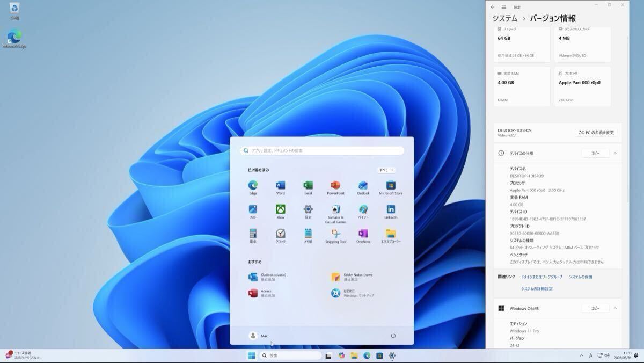
Task: Collapse the デバイスの仕様 section chevron
Action: click(x=615, y=153)
